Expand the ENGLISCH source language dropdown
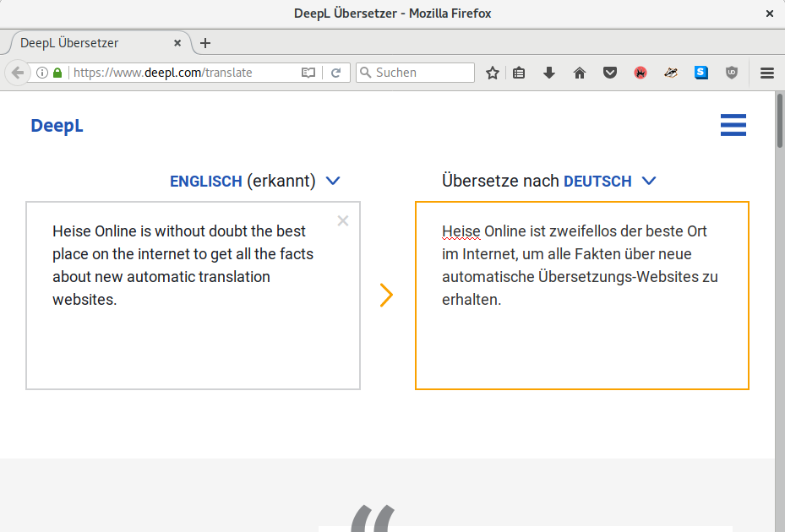 (x=333, y=181)
